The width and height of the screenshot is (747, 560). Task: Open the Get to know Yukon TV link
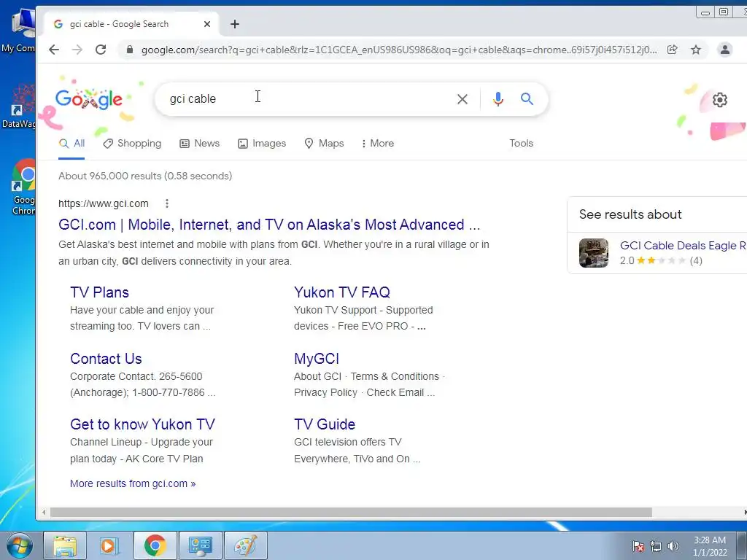(142, 424)
